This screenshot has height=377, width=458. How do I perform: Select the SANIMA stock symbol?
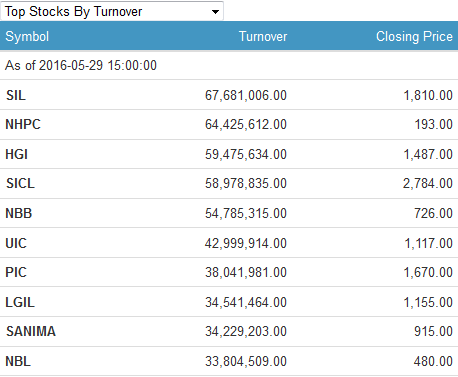(31, 331)
